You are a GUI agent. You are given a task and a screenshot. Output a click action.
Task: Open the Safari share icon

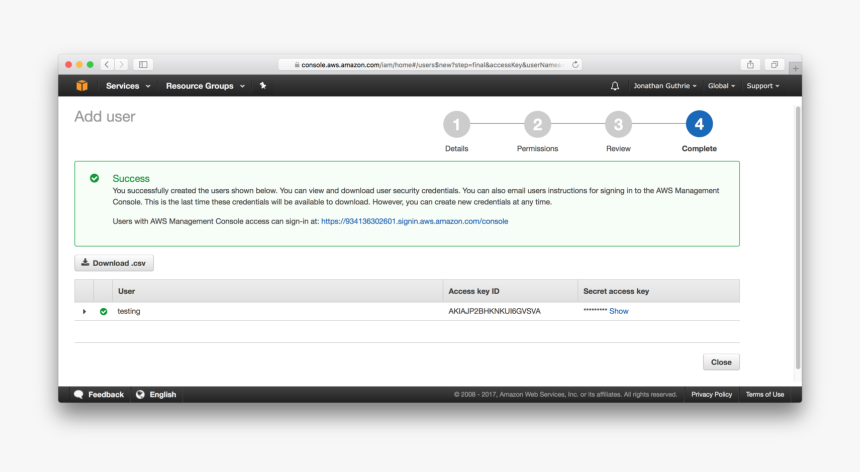tap(750, 65)
